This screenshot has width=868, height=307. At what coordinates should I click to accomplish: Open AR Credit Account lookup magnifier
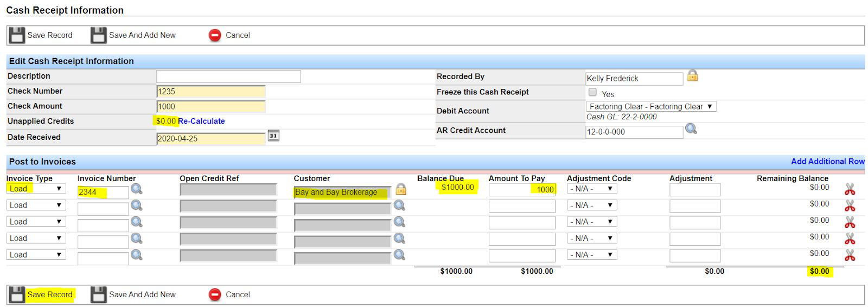point(691,129)
